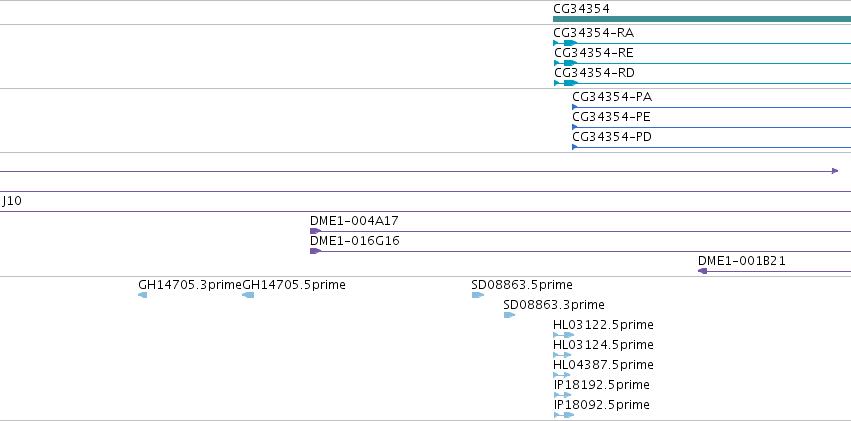Screen dimensions: 851x421
Task: Select the DME1-001B21 reverse arrow
Action: click(x=702, y=271)
